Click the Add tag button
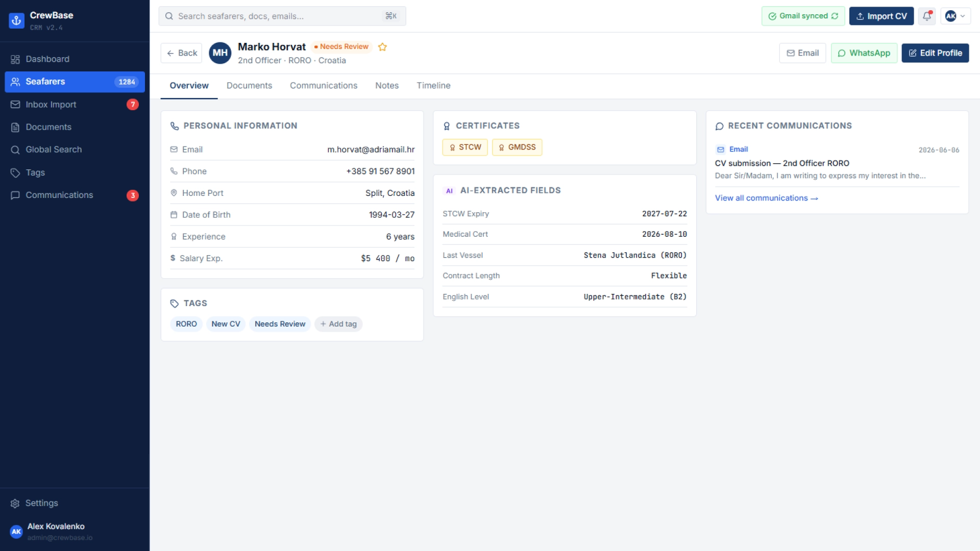980x551 pixels. tap(338, 324)
